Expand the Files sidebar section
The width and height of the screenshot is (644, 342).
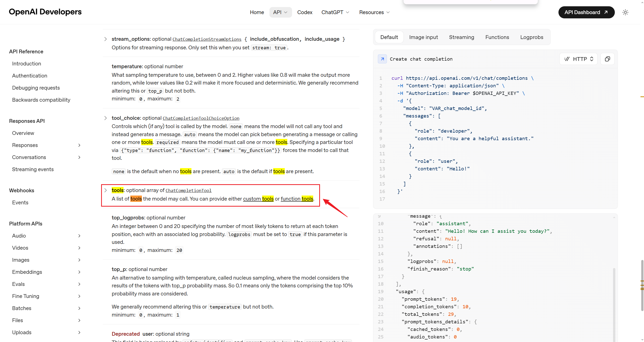click(x=79, y=320)
